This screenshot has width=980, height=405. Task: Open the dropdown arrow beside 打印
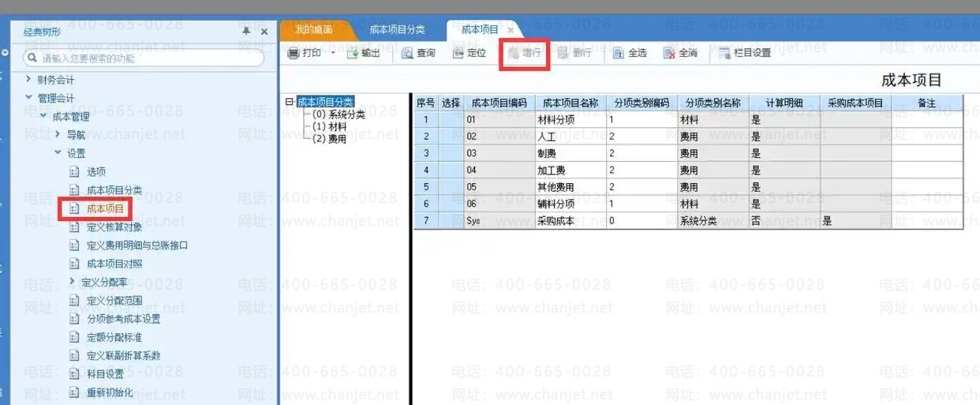(332, 54)
